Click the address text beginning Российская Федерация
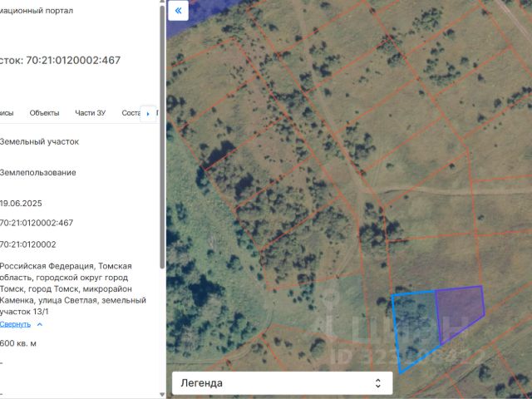This screenshot has height=399, width=532. click(72, 288)
